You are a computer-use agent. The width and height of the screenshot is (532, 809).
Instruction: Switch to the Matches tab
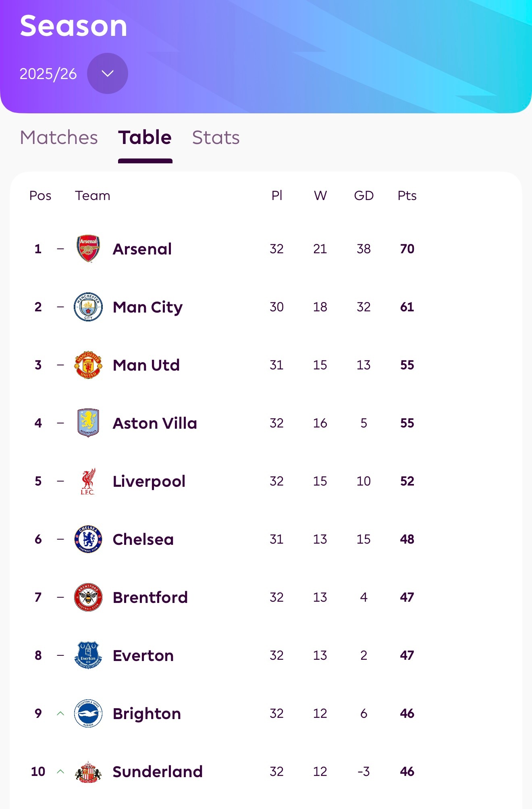point(59,138)
